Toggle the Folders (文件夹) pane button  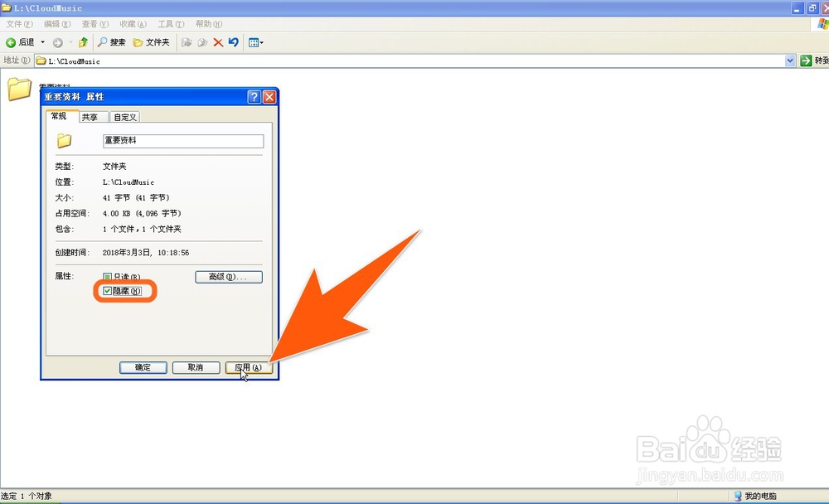point(151,42)
